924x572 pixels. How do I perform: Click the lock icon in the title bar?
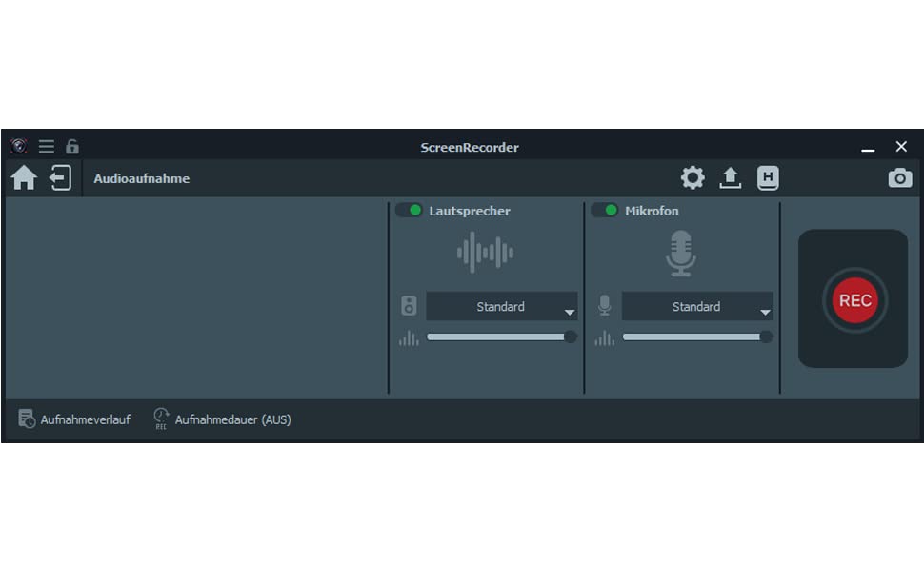tap(71, 146)
